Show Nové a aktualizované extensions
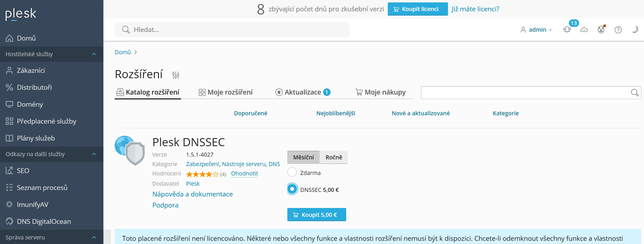644x244 pixels. 421,113
